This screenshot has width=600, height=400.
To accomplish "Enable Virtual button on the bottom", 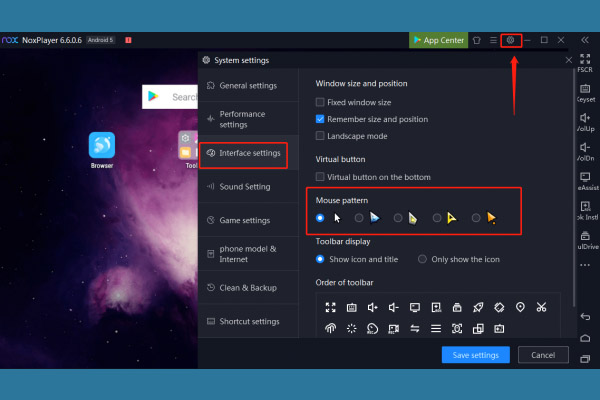I will pyautogui.click(x=320, y=177).
